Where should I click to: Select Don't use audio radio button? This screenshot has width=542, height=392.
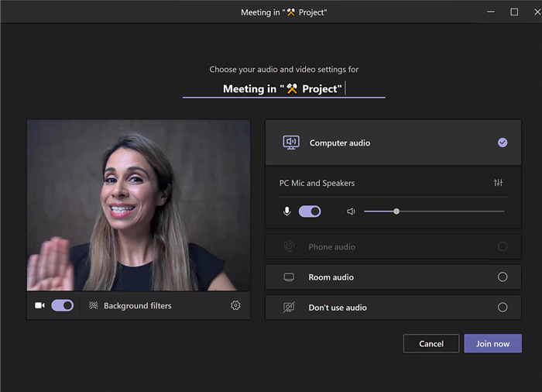click(503, 308)
